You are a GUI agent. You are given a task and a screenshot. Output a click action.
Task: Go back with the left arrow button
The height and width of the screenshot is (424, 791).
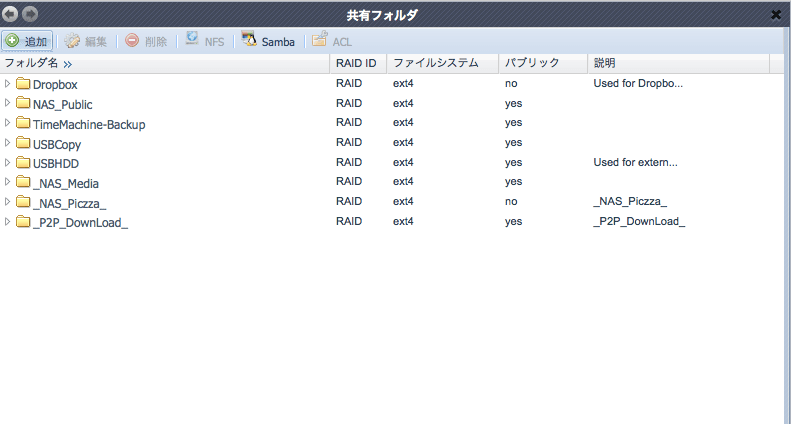click(x=10, y=14)
